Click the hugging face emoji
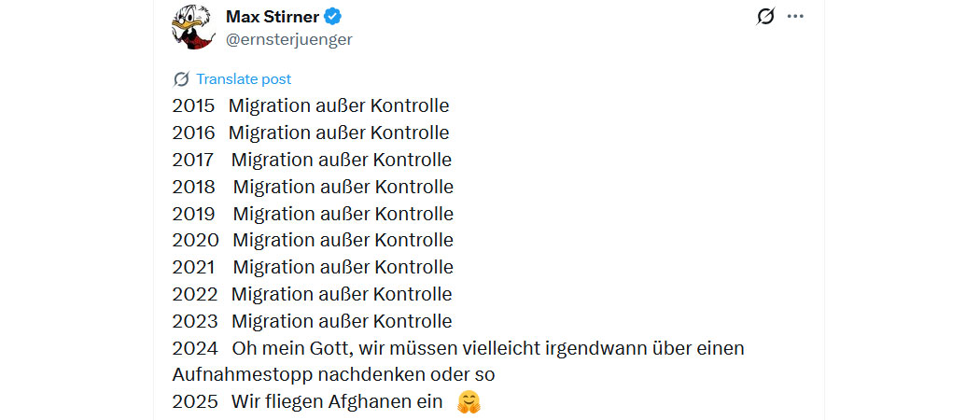Viewport: 980px width, 420px height. 469,401
